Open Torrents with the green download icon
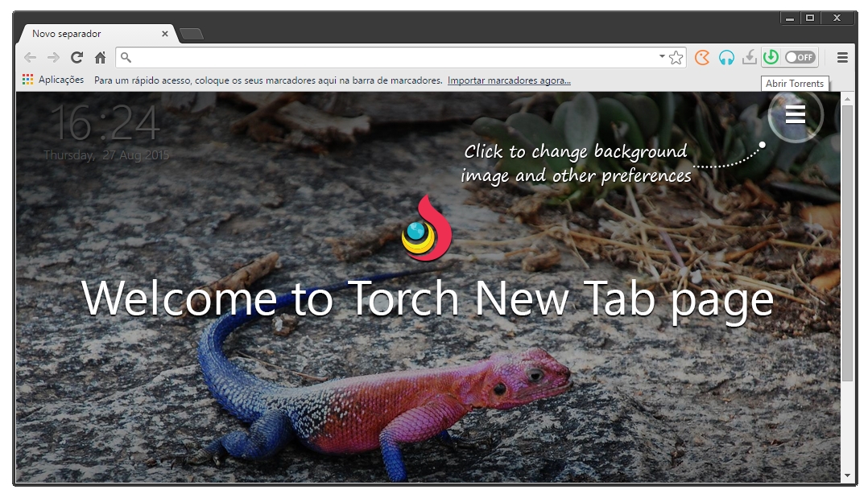This screenshot has height=498, width=868. tap(771, 57)
